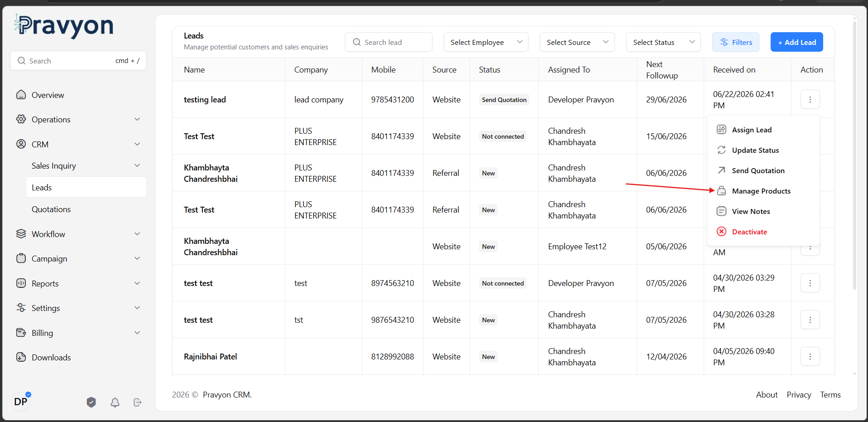Open notifications bell icon
The height and width of the screenshot is (422, 868).
(115, 402)
